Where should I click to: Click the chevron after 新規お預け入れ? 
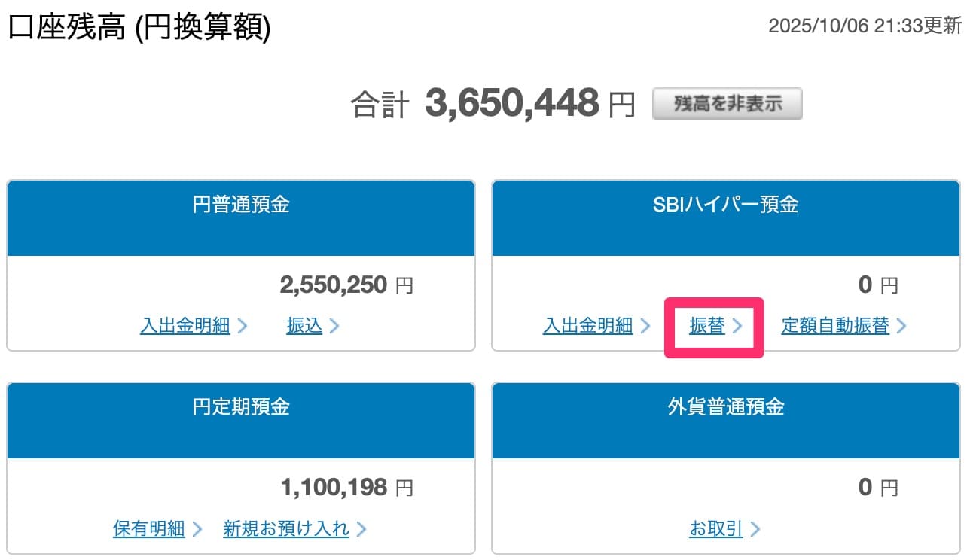pos(361,529)
